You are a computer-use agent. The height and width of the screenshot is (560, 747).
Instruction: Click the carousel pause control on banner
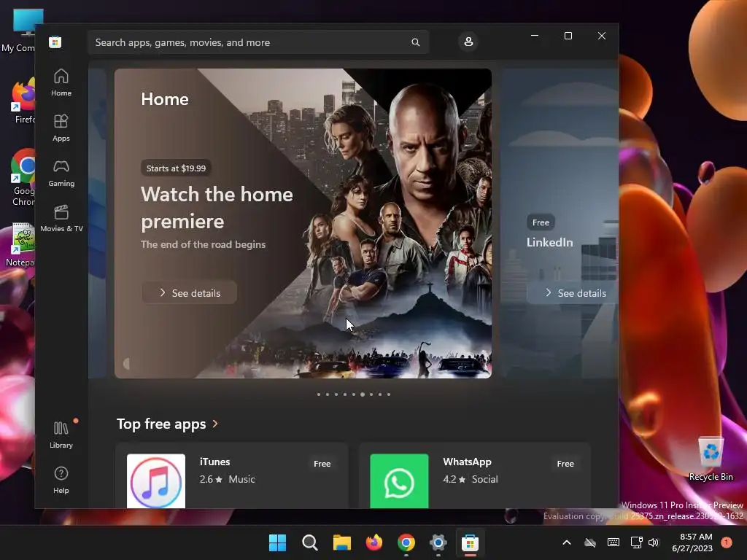[x=126, y=364]
